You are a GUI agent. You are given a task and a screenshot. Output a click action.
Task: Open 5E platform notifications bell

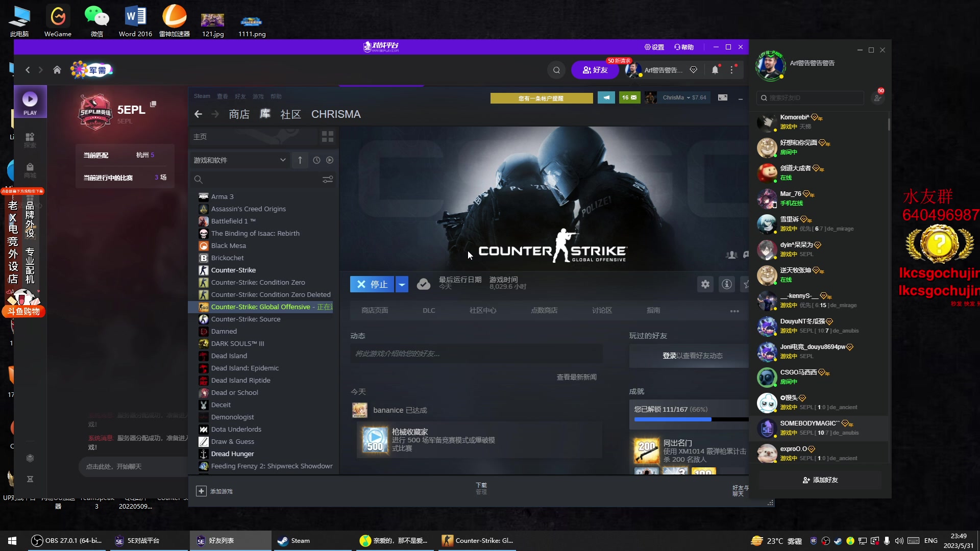(x=715, y=70)
